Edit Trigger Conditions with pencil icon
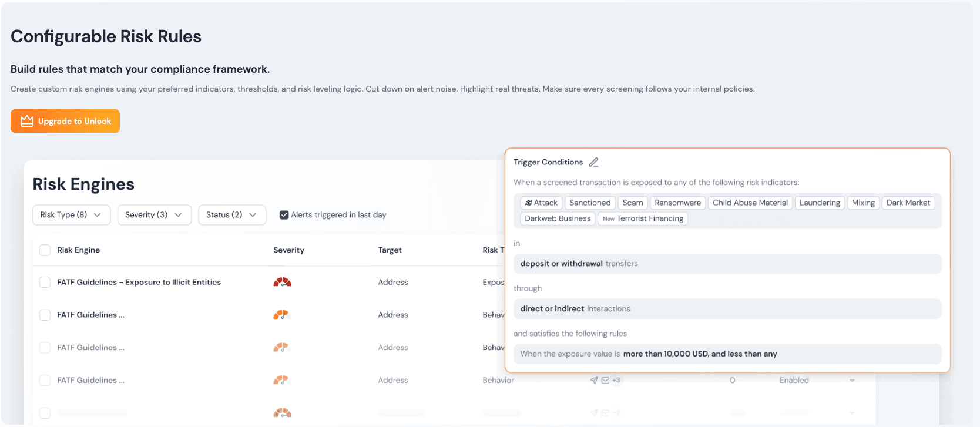The height and width of the screenshot is (427, 980). (594, 162)
